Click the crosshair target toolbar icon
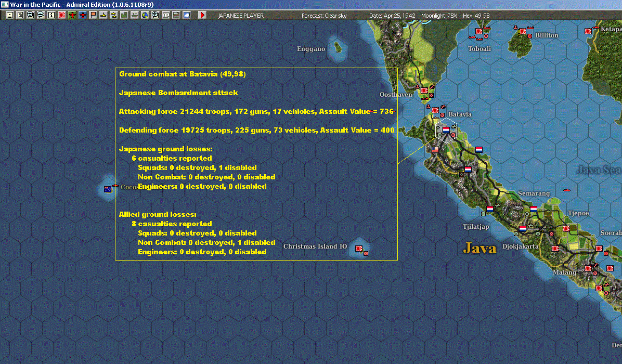622x364 pixels. 155,15
